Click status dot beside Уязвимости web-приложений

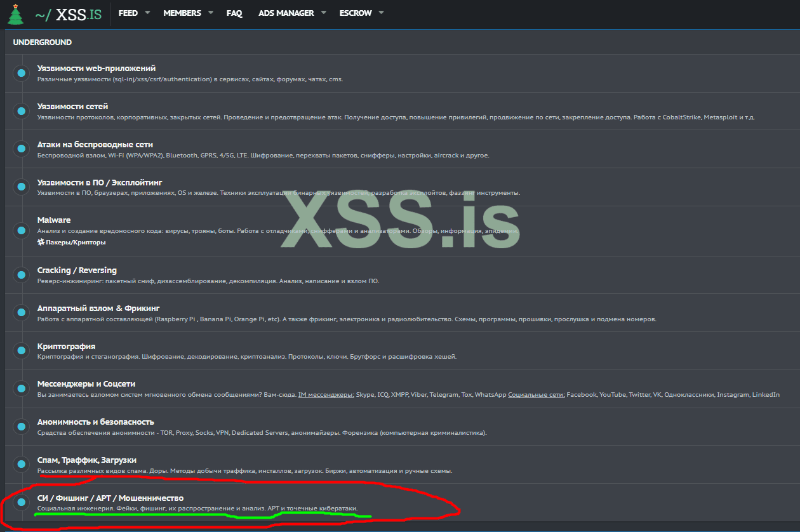pos(22,74)
